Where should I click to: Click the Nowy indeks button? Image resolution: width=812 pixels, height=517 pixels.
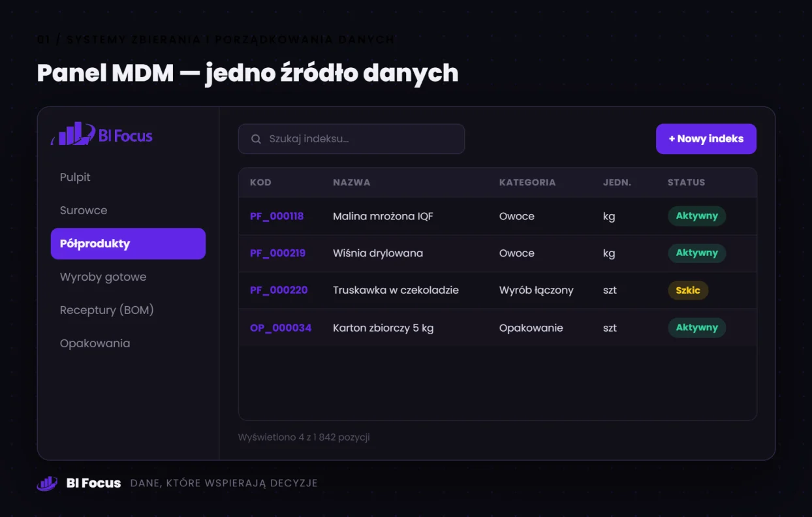706,139
